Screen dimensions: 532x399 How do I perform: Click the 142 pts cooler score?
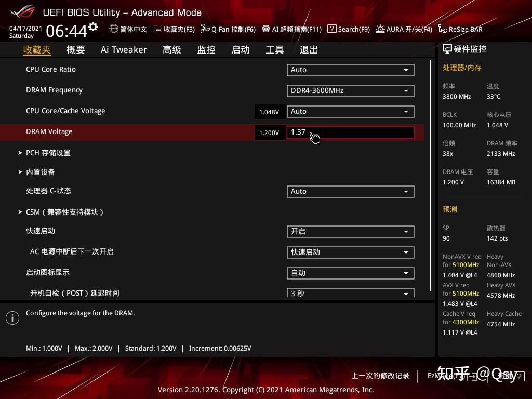pos(497,238)
